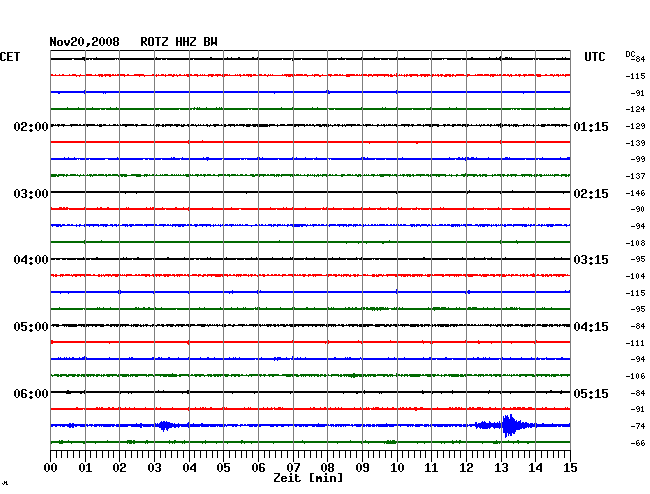Click the DC offset value -66
This screenshot has height=494, width=650.
(x=638, y=443)
